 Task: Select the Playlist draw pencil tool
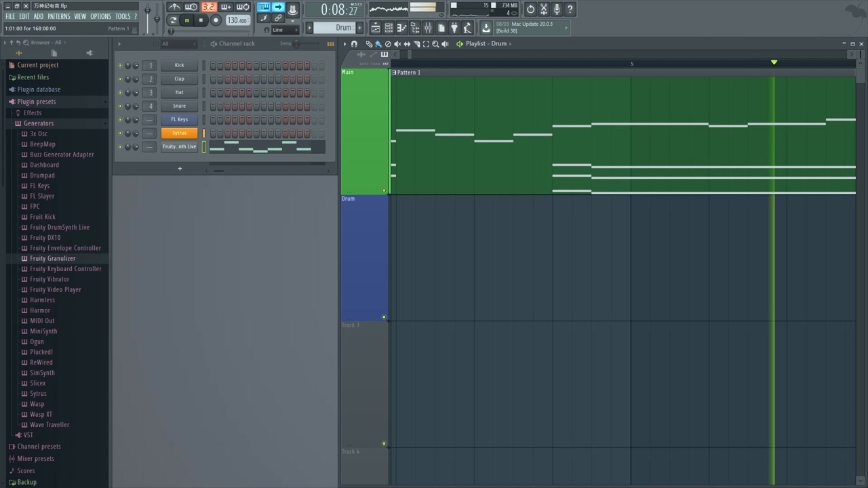(369, 44)
